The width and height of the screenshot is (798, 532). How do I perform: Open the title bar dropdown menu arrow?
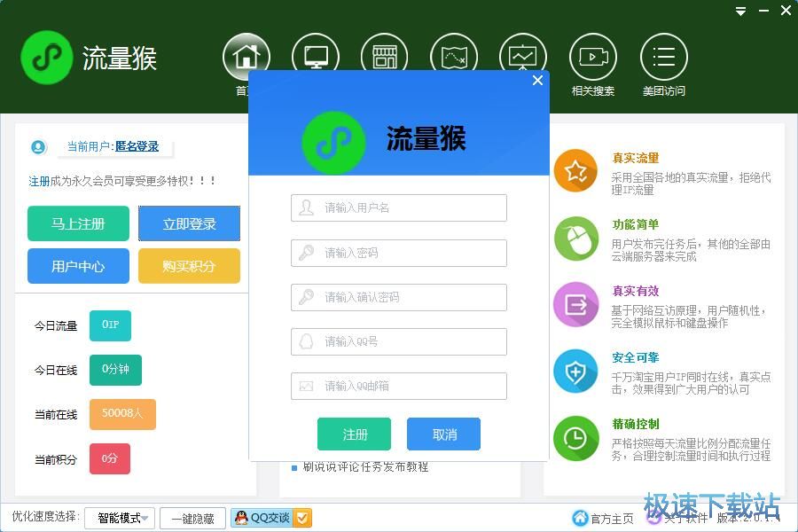click(741, 11)
